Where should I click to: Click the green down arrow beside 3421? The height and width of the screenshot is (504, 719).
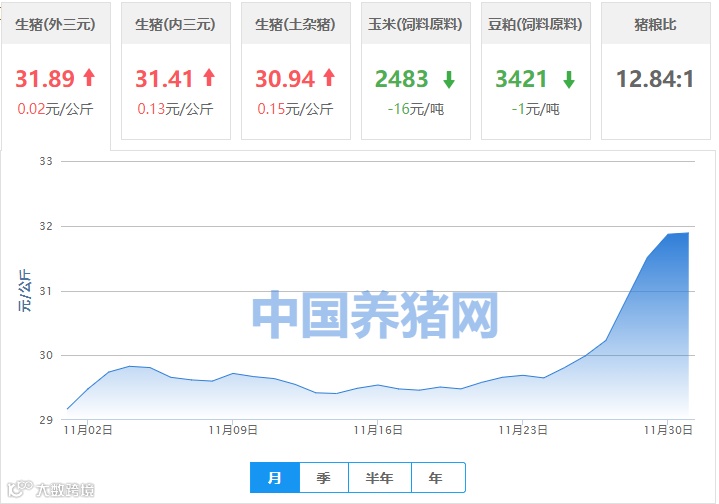(x=569, y=80)
